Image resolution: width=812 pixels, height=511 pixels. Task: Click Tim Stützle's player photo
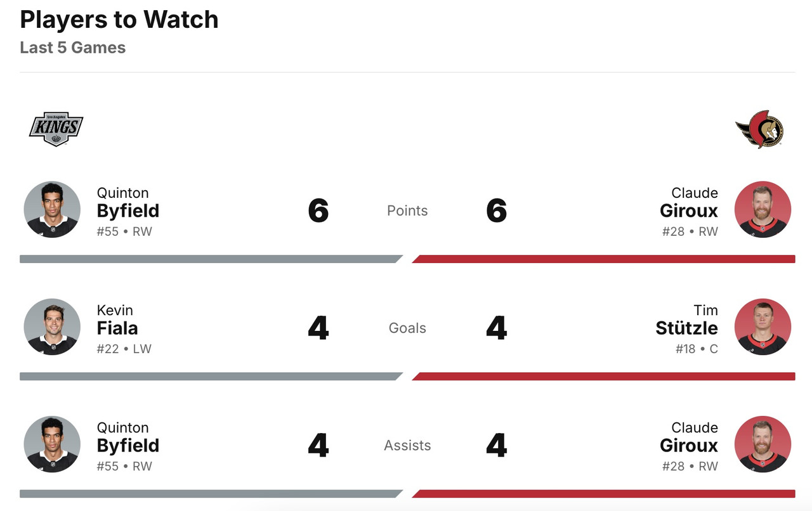tap(763, 327)
